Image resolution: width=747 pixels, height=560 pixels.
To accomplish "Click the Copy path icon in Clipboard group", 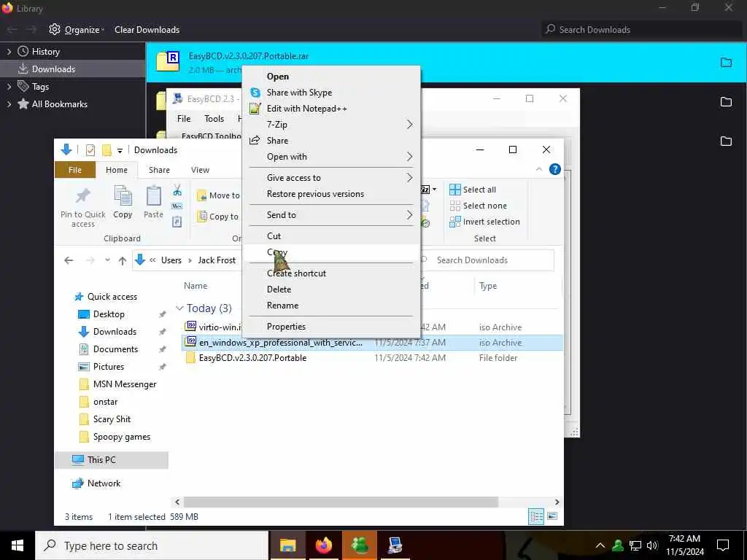I will tap(177, 206).
